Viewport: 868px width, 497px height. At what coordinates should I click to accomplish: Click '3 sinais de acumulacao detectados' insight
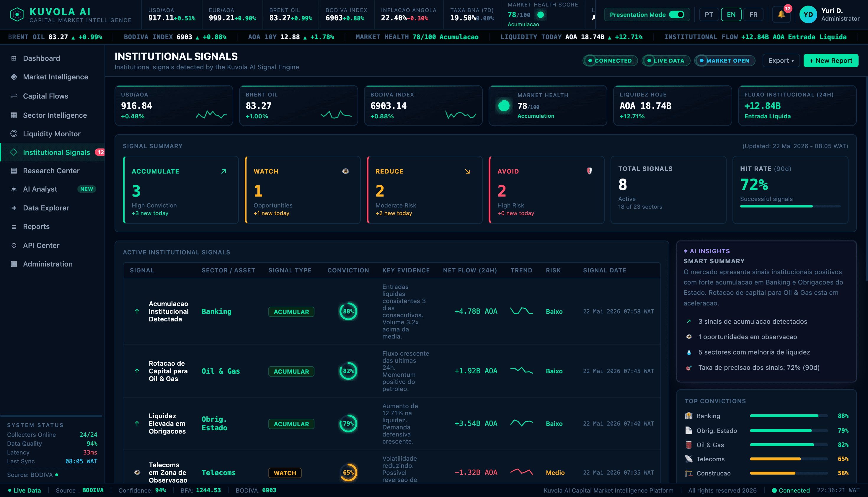click(753, 322)
